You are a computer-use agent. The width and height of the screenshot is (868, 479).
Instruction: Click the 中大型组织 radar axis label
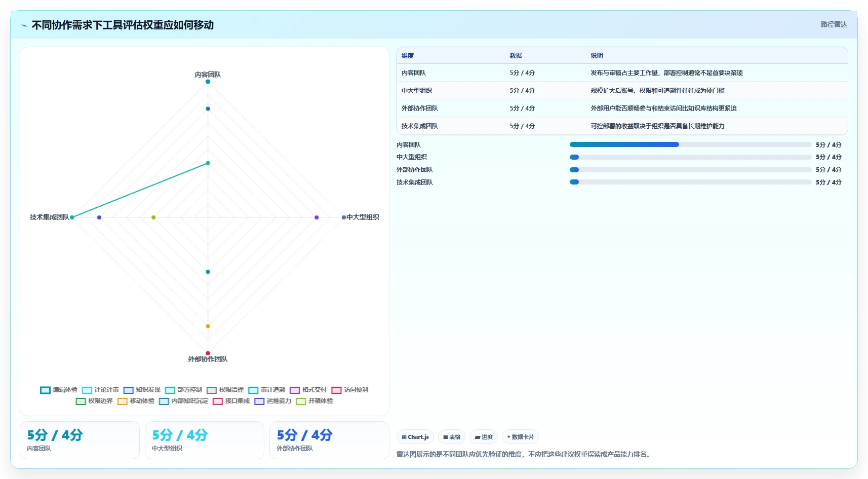[x=363, y=217]
